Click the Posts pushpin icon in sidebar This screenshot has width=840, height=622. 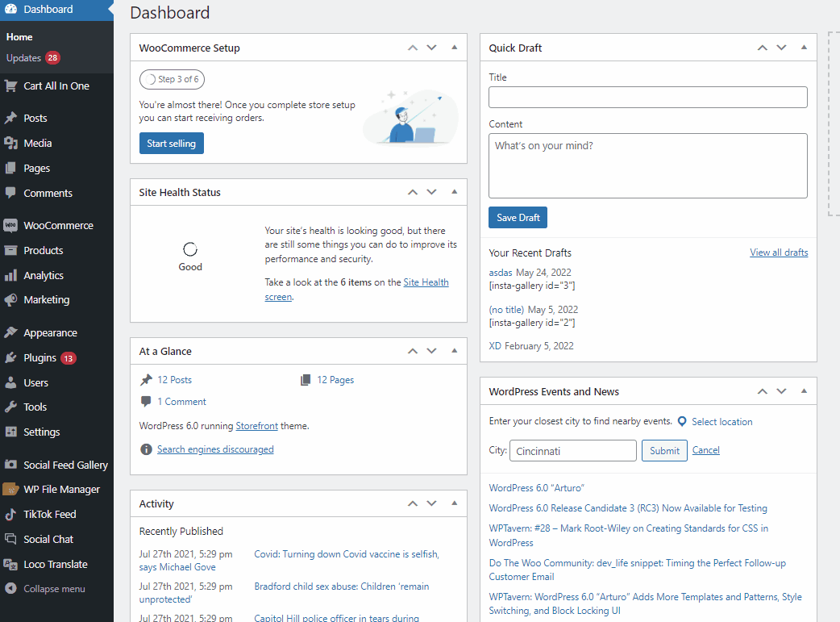click(x=10, y=118)
